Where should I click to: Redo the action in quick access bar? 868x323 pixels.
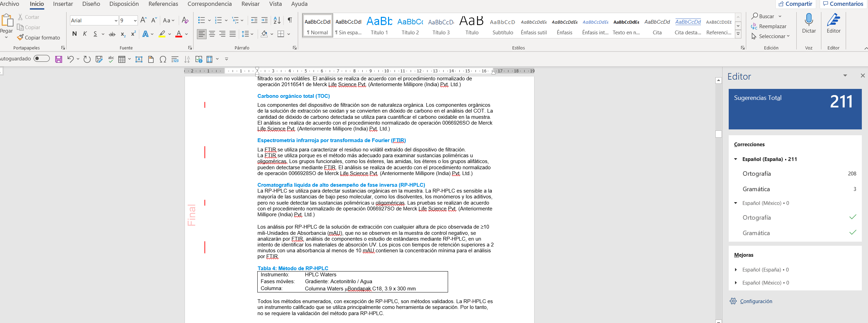click(87, 59)
